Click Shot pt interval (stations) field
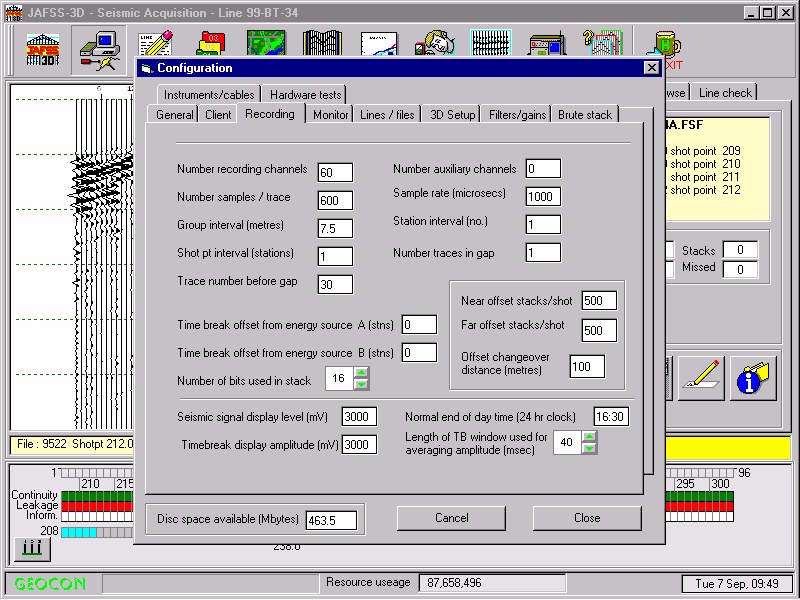This screenshot has height=600, width=800. (x=335, y=256)
